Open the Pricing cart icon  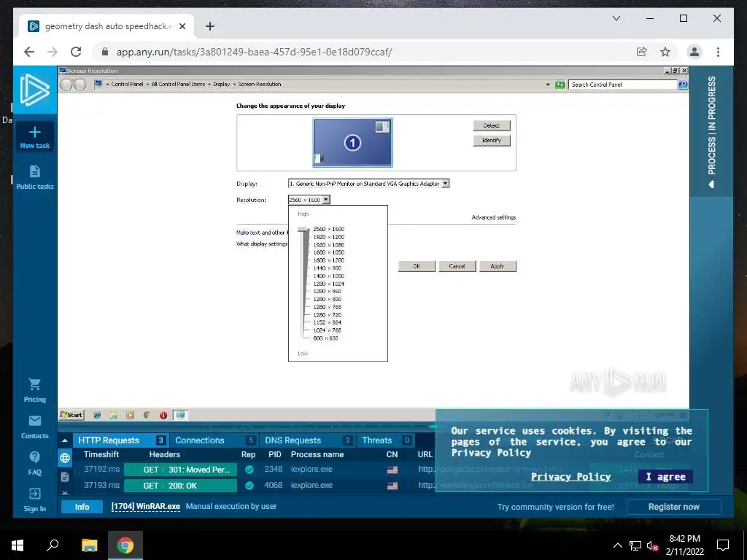coord(35,384)
